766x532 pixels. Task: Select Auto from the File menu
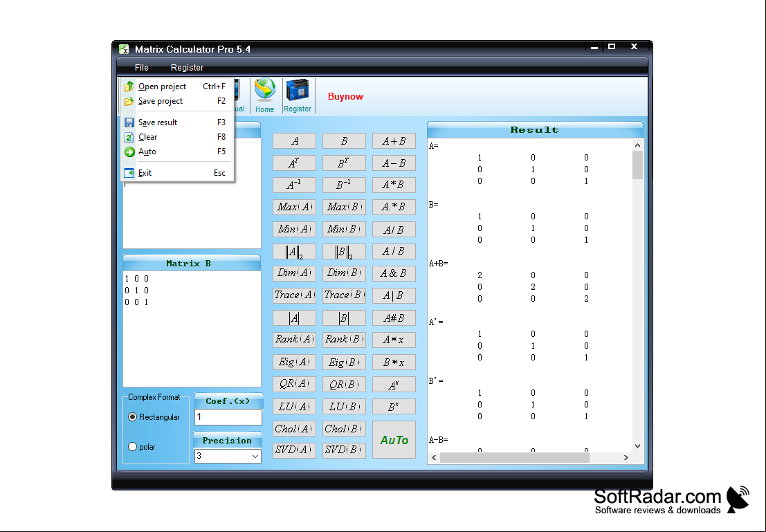point(176,152)
